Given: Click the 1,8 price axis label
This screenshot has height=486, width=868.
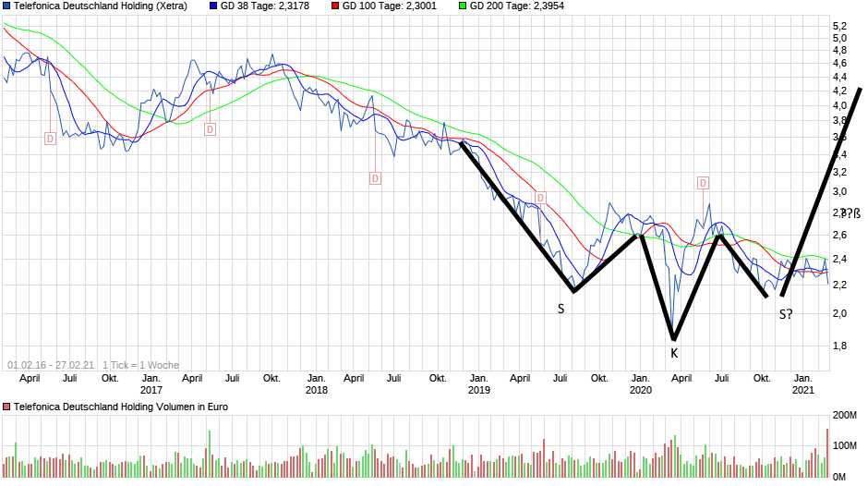Looking at the screenshot, I should [x=839, y=346].
